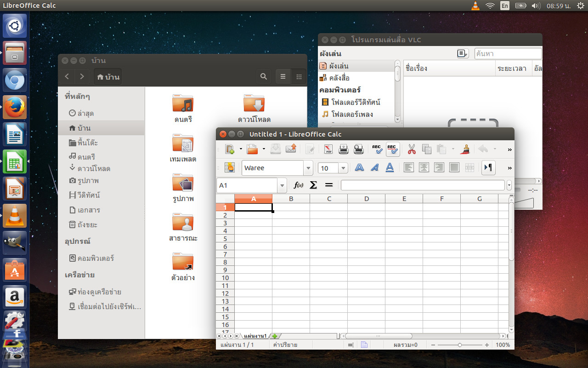Click the Cut scissors icon

(412, 149)
